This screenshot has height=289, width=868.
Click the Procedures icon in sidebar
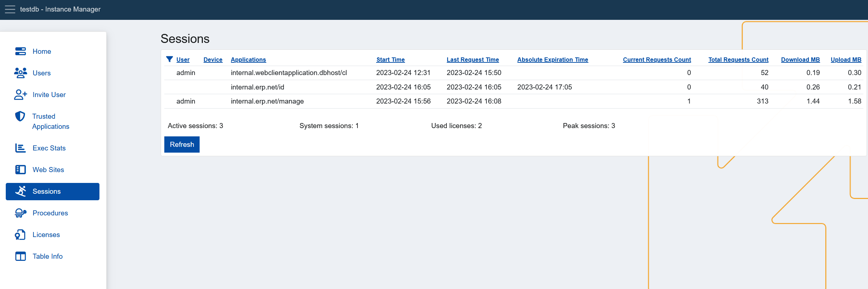[21, 213]
